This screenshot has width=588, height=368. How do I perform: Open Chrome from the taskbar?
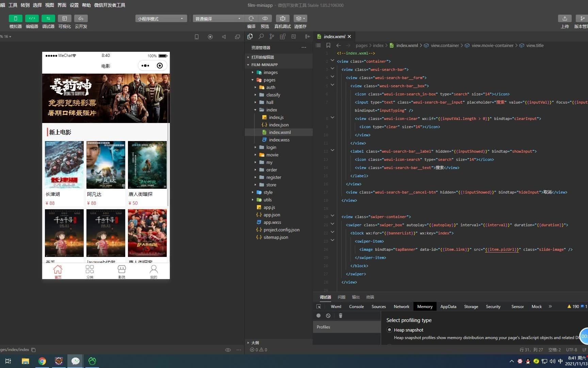tap(42, 361)
